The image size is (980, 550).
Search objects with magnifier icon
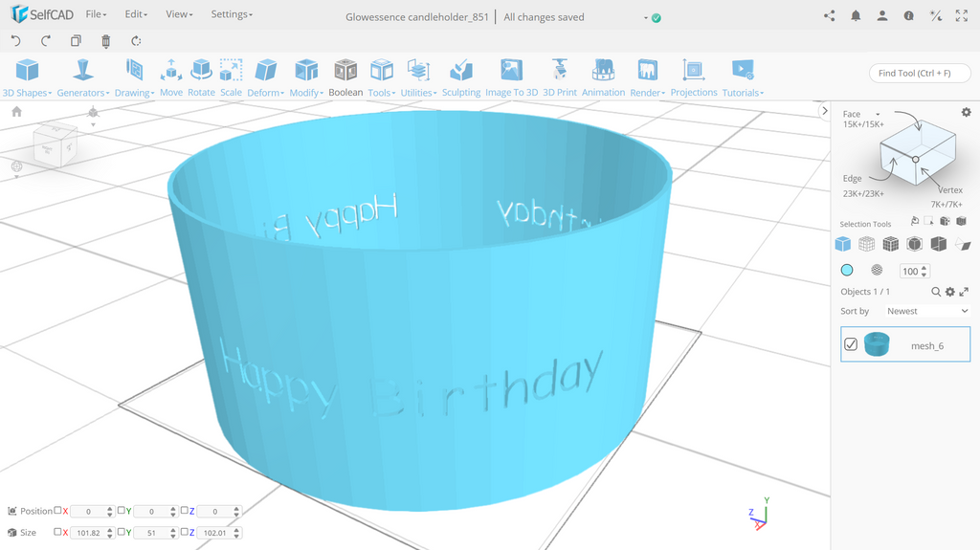click(x=936, y=292)
